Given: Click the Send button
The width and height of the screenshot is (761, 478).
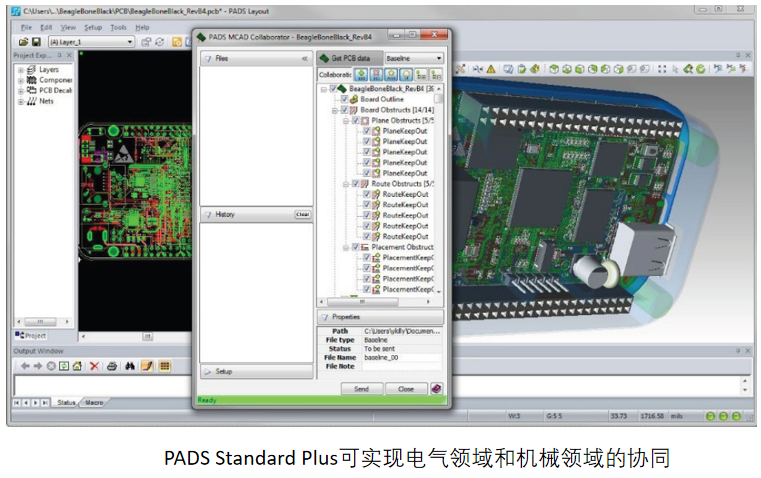Looking at the screenshot, I should pos(362,389).
